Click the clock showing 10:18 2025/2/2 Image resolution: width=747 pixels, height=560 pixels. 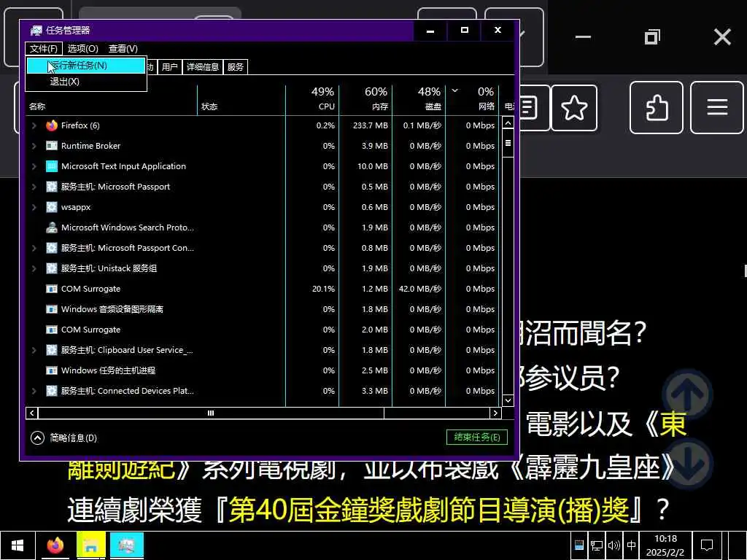(665, 545)
